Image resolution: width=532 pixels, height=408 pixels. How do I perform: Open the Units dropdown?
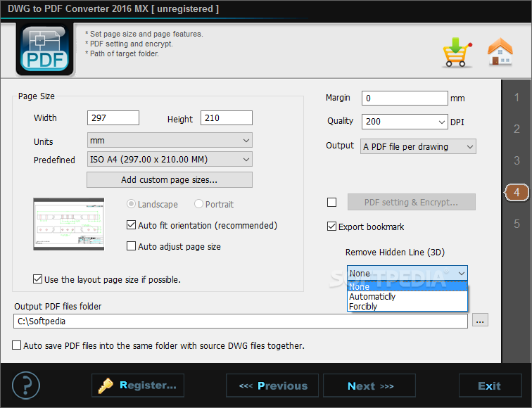click(x=170, y=140)
